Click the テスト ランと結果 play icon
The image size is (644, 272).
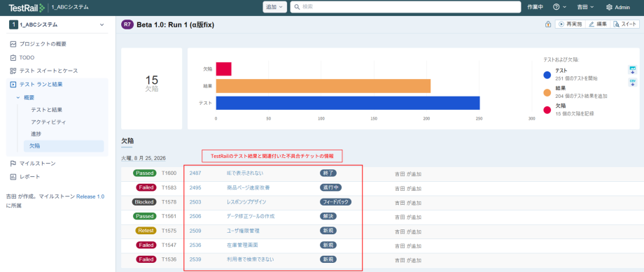pyautogui.click(x=13, y=84)
